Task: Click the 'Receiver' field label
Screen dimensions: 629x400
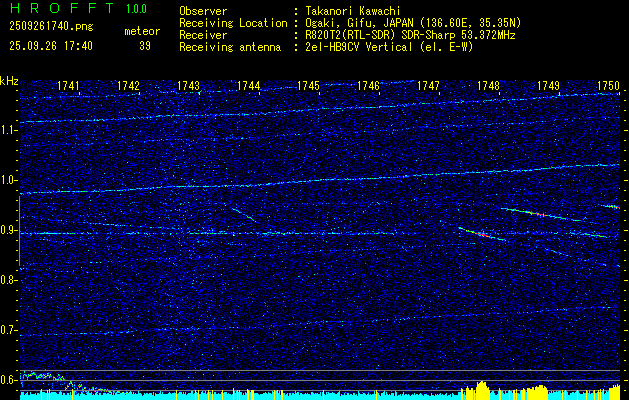Action: tap(203, 35)
